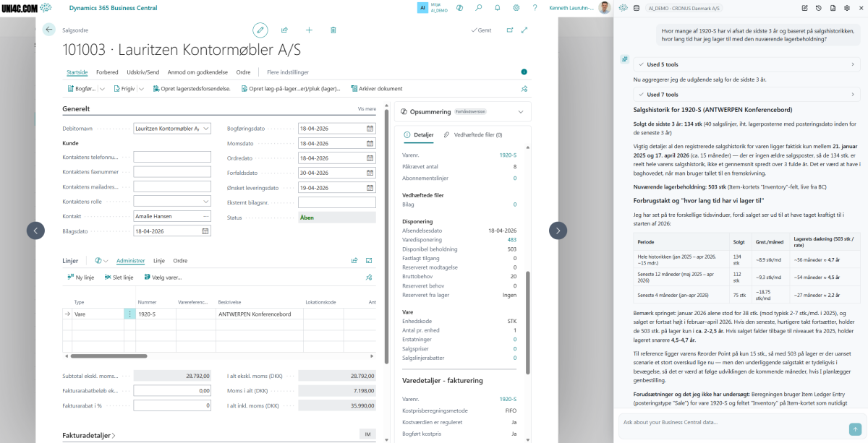Image resolution: width=868 pixels, height=443 pixels.
Task: Collapse the Opsummering panel chevron
Action: (520, 112)
